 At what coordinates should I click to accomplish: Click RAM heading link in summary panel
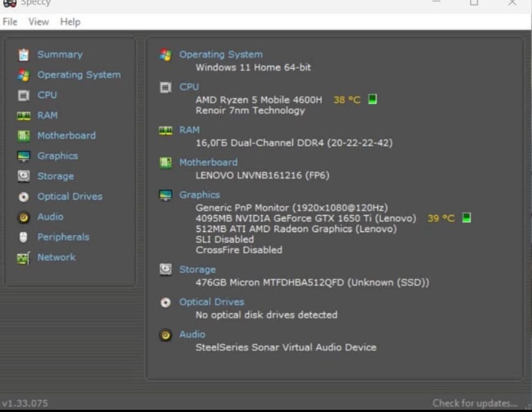click(190, 130)
